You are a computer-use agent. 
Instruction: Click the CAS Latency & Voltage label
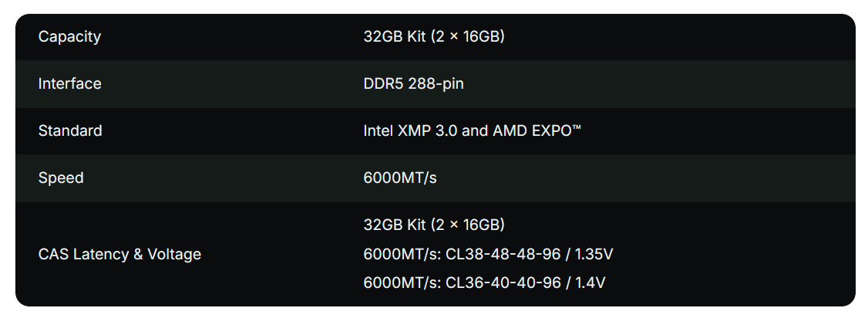(x=119, y=254)
